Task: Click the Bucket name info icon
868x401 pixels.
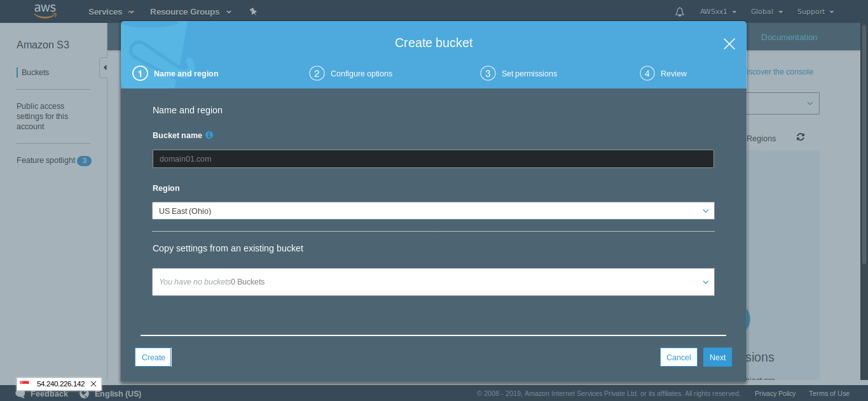Action: 209,135
